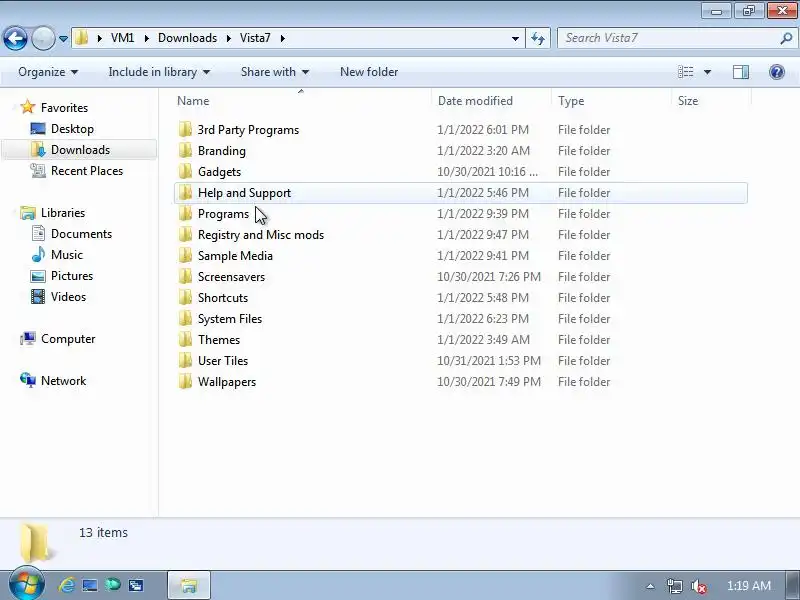Image resolution: width=800 pixels, height=600 pixels.
Task: Open Help with the question mark icon
Action: coord(777,72)
